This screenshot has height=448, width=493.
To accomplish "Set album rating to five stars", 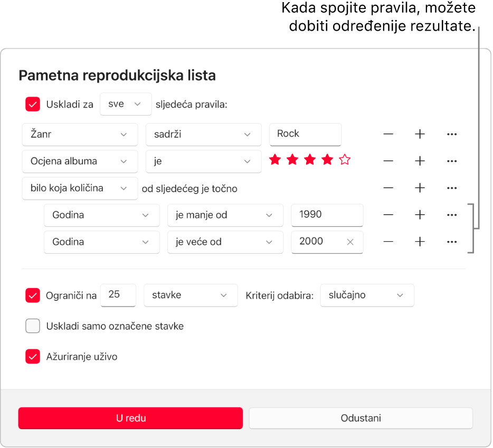I will [345, 159].
